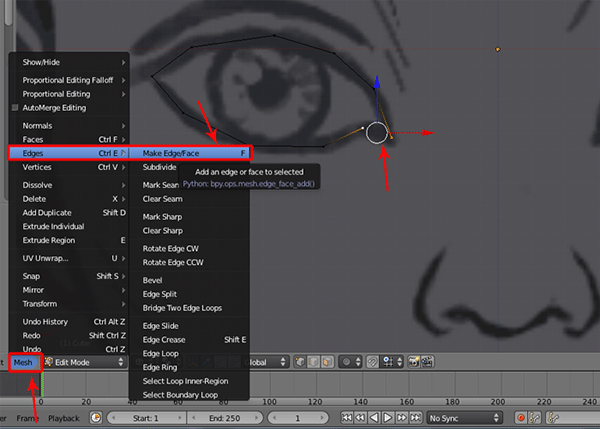Jump to start frame icon

pyautogui.click(x=347, y=418)
